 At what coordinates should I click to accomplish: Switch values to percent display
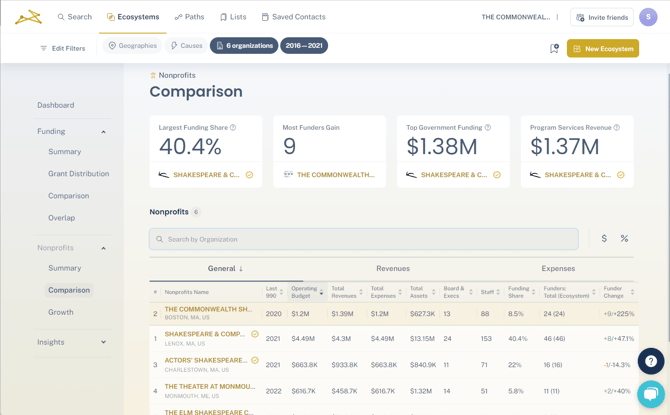[624, 239]
